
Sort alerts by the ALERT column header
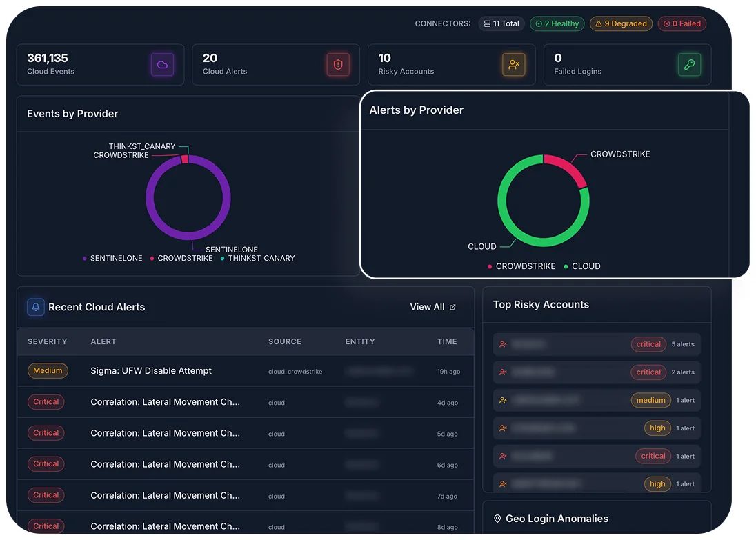(103, 341)
